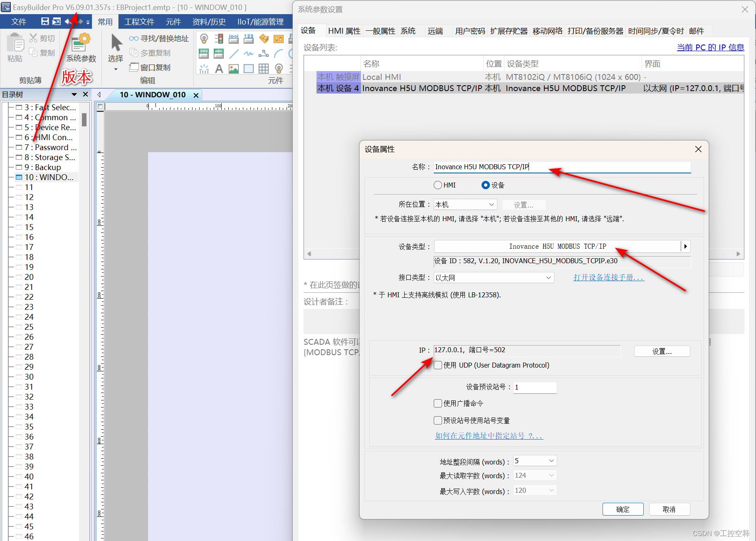Insert a bit lamp element
The width and height of the screenshot is (756, 541).
click(x=204, y=38)
